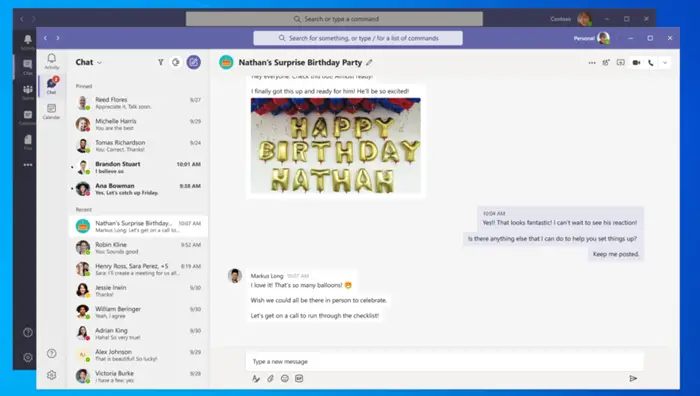Click Calendar icon in background window rail
This screenshot has width=700, height=396.
point(28,117)
